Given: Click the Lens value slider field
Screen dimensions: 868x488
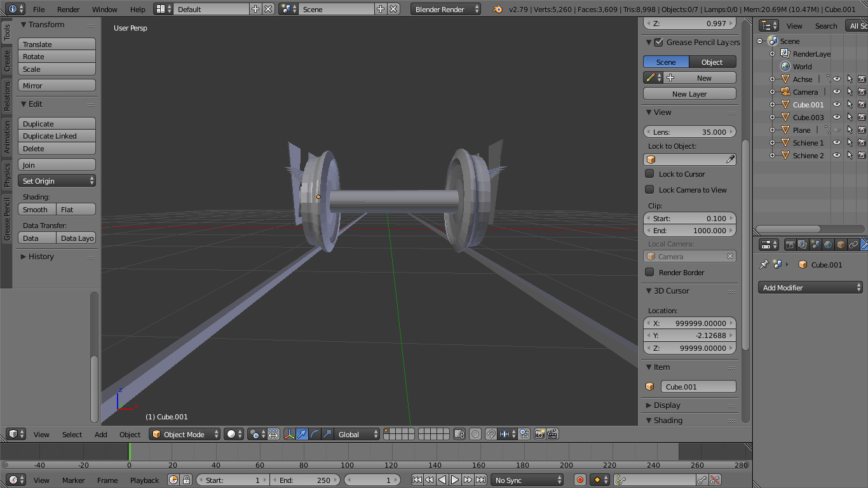Looking at the screenshot, I should 689,132.
